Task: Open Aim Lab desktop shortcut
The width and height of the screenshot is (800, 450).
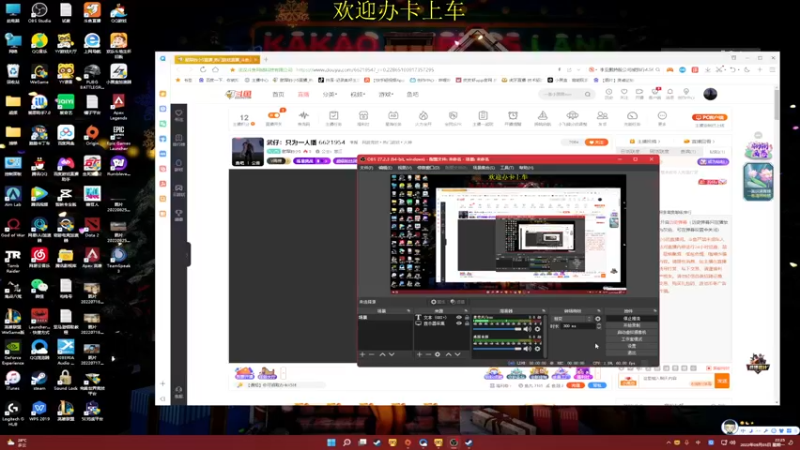Action: [13, 196]
